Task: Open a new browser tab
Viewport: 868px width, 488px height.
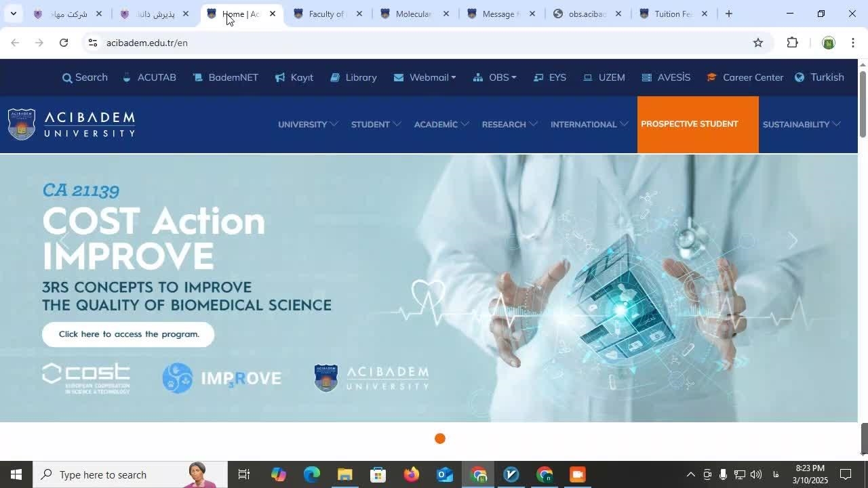Action: coord(728,14)
